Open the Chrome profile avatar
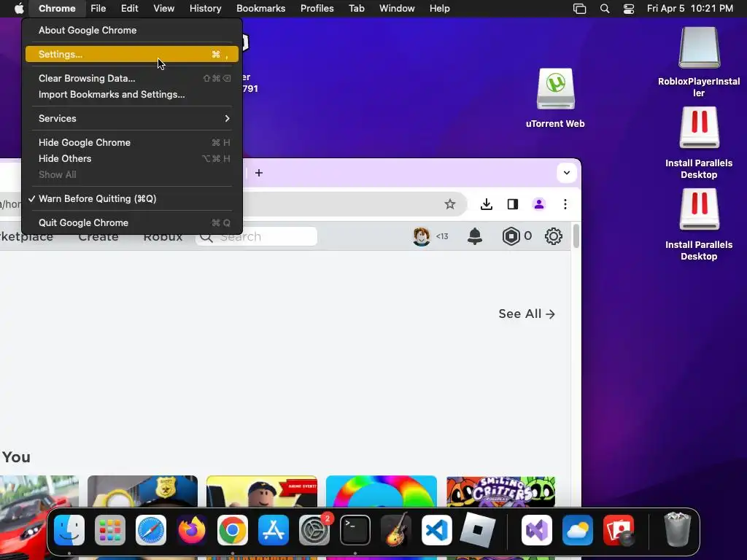 pos(539,204)
